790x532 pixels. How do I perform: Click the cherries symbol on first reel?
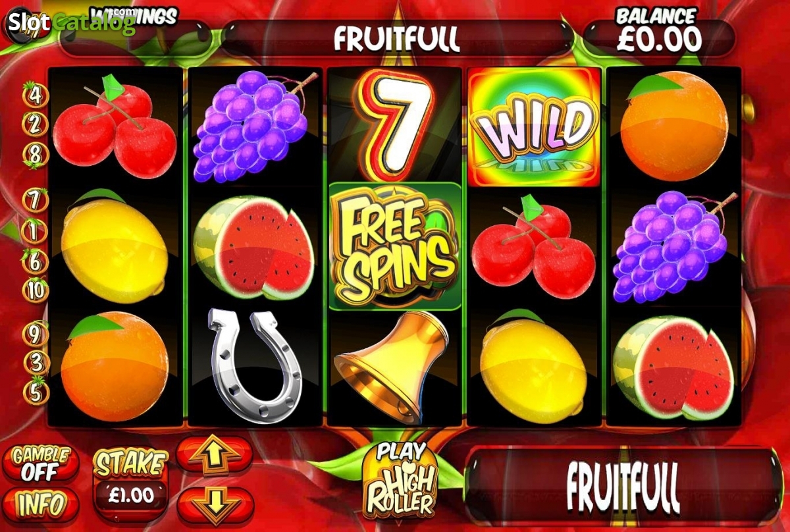[x=114, y=127]
